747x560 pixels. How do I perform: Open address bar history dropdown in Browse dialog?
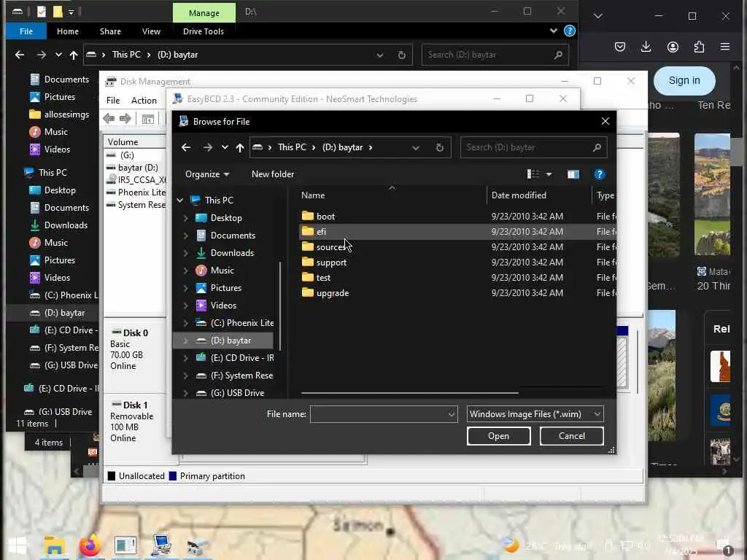point(415,147)
